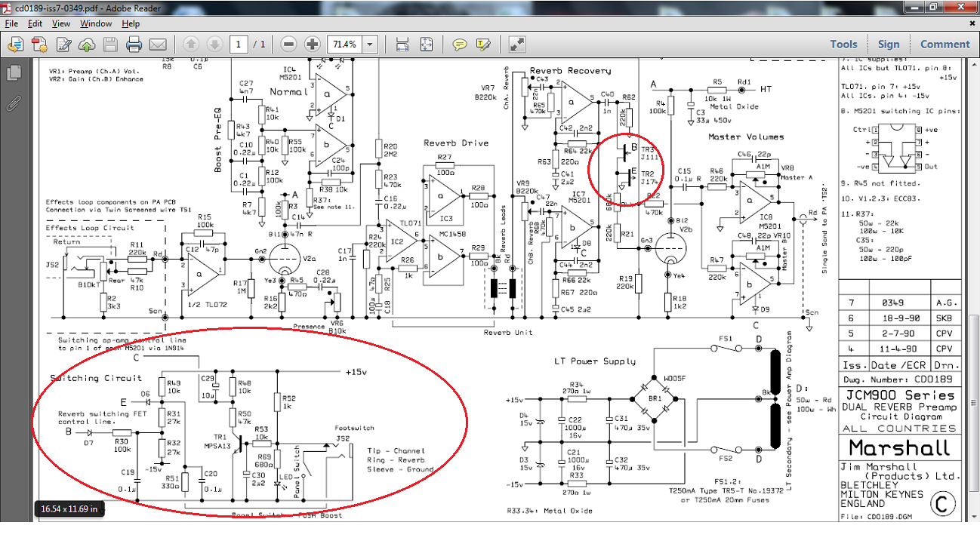Click Fit One Full Page icon
980x550 pixels.
[x=427, y=45]
